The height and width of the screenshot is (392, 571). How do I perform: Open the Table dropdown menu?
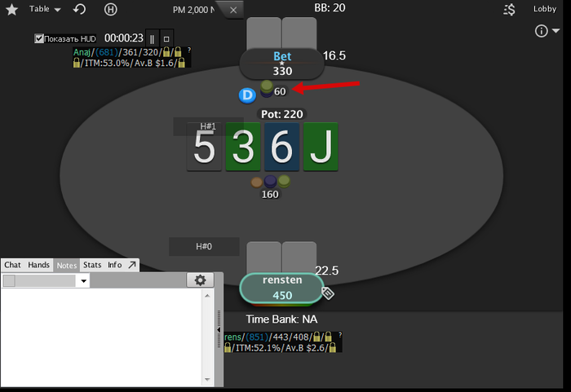[x=45, y=9]
